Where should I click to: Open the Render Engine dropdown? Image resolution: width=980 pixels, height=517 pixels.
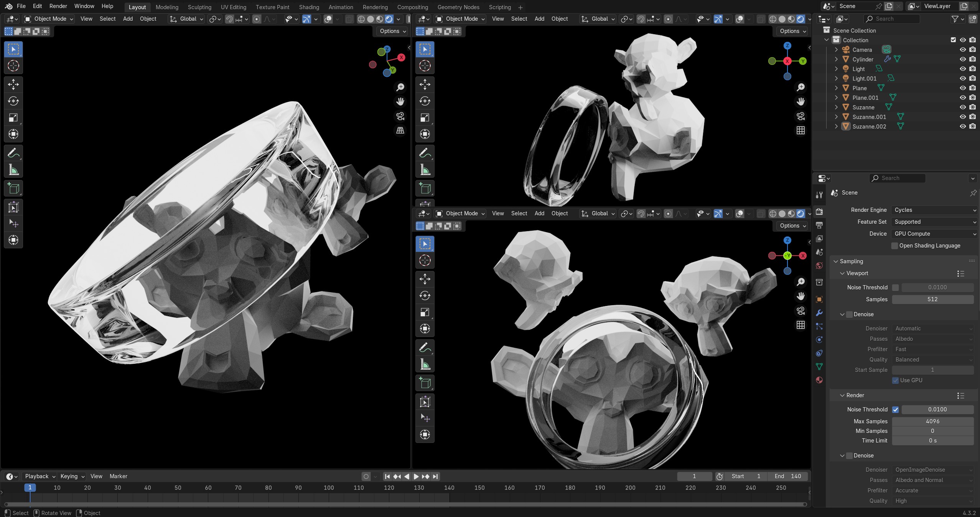pyautogui.click(x=935, y=210)
